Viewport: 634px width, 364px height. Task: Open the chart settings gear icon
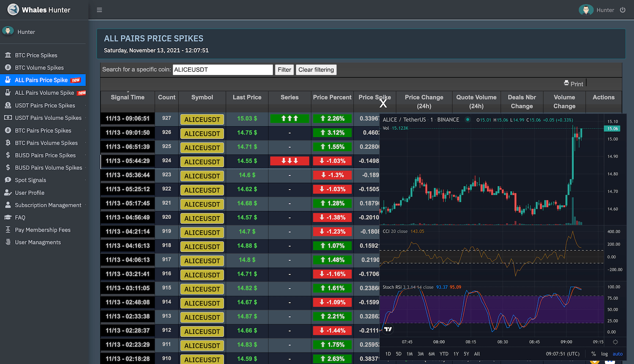615,342
